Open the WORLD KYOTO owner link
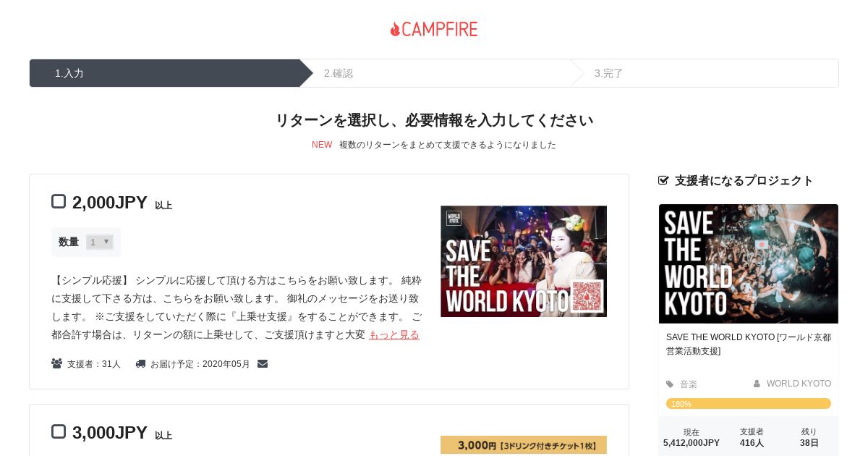868x456 pixels. 799,384
